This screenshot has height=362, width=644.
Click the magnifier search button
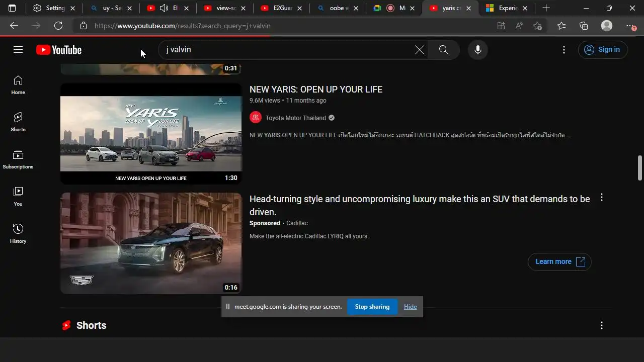pyautogui.click(x=443, y=50)
